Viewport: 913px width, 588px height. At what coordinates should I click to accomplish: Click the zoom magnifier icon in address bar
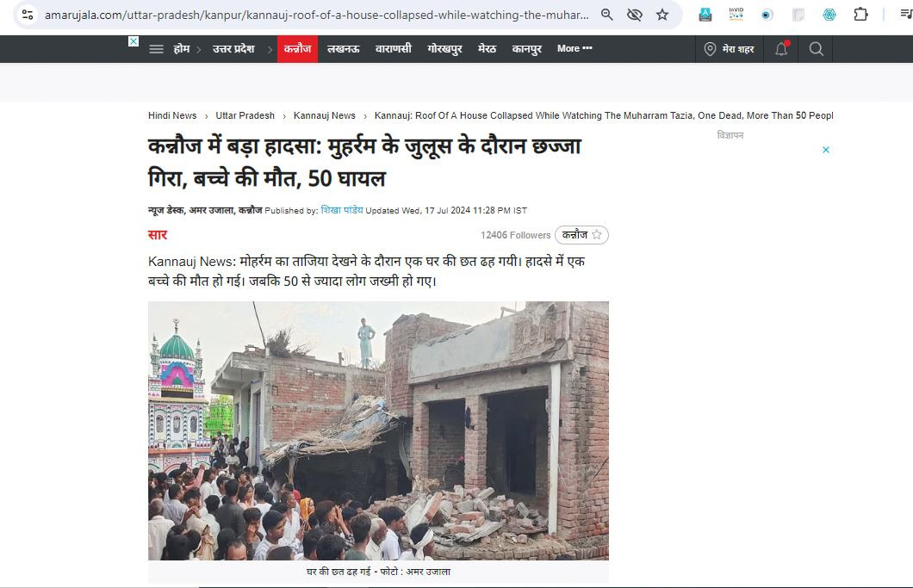point(606,15)
